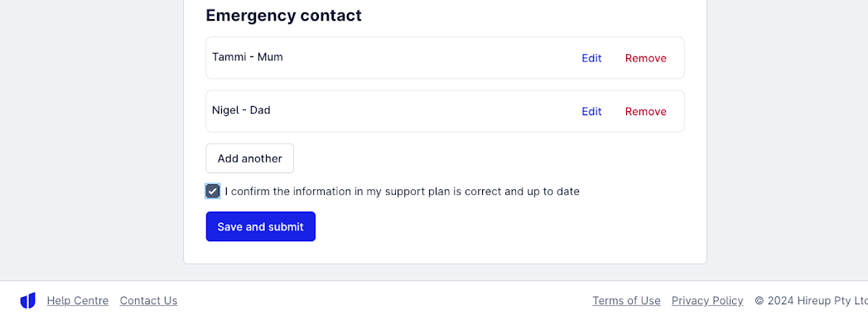This screenshot has width=868, height=316.
Task: Select the Nigel - Dad contact name
Action: tap(241, 109)
